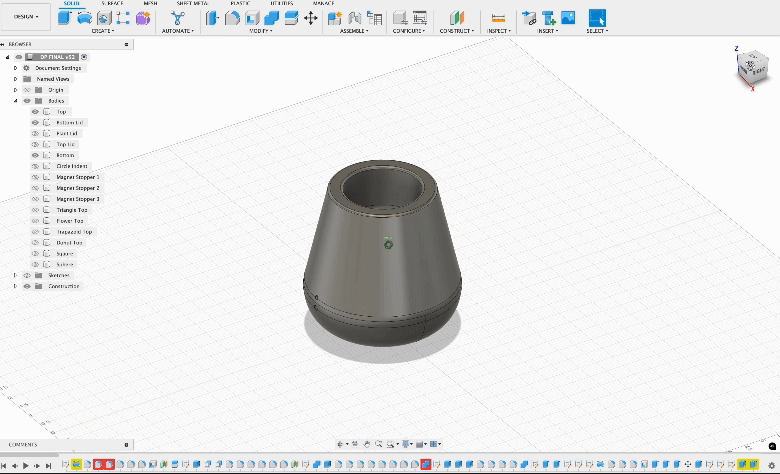Click the Configure Model icon
780x474 pixels.
[400, 18]
